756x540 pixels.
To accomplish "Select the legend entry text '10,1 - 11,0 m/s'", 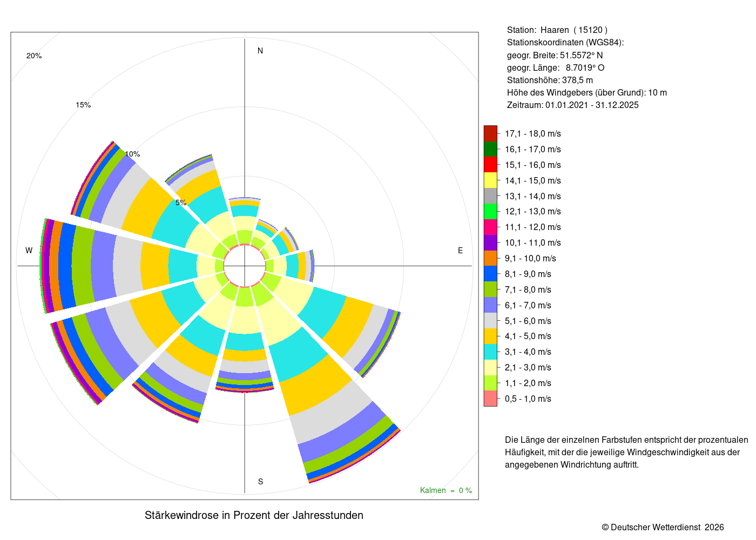I will click(533, 243).
